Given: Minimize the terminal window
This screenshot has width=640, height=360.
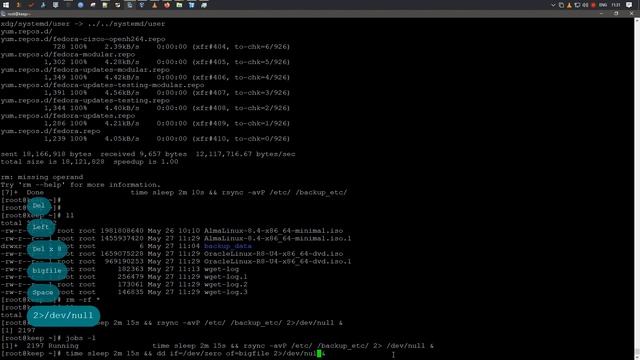Looking at the screenshot, I should coord(601,13).
